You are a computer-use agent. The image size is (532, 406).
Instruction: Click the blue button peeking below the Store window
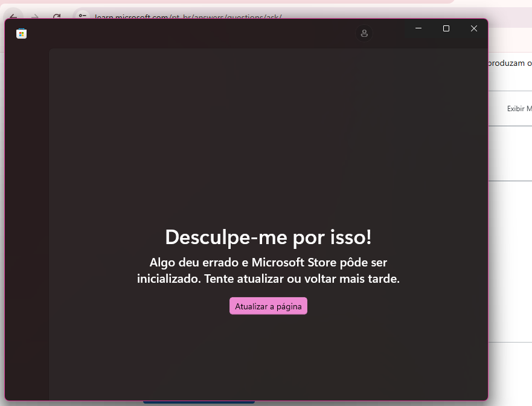point(199,402)
